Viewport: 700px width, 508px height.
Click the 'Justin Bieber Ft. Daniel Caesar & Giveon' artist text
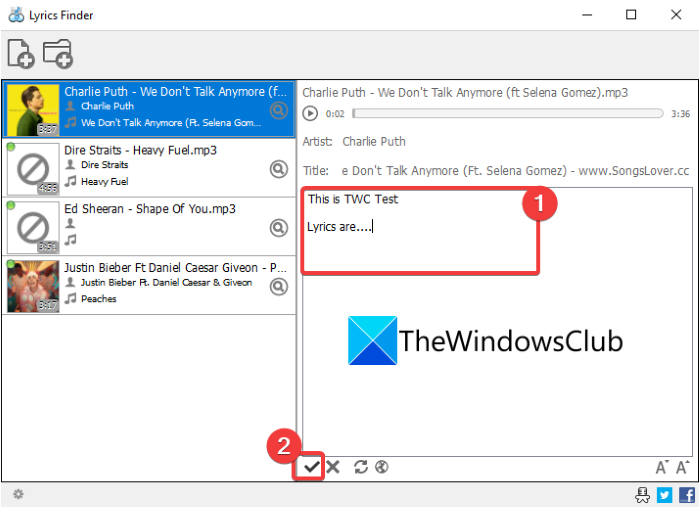167,283
